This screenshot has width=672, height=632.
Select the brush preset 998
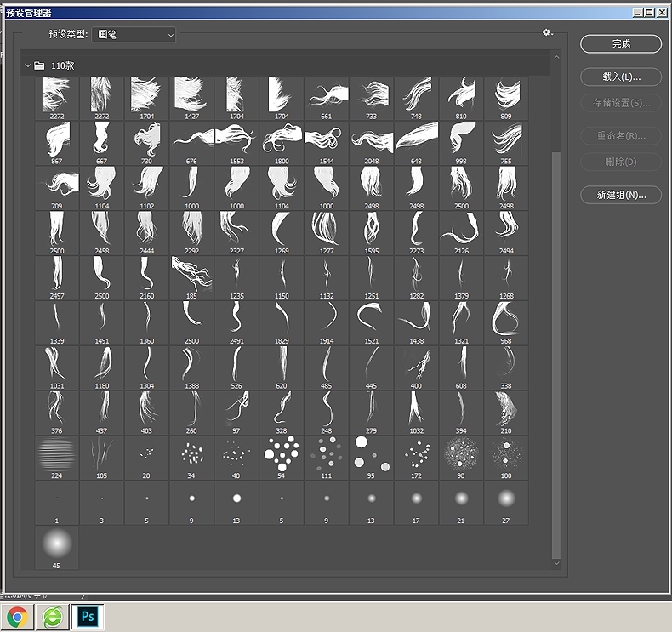tap(461, 143)
